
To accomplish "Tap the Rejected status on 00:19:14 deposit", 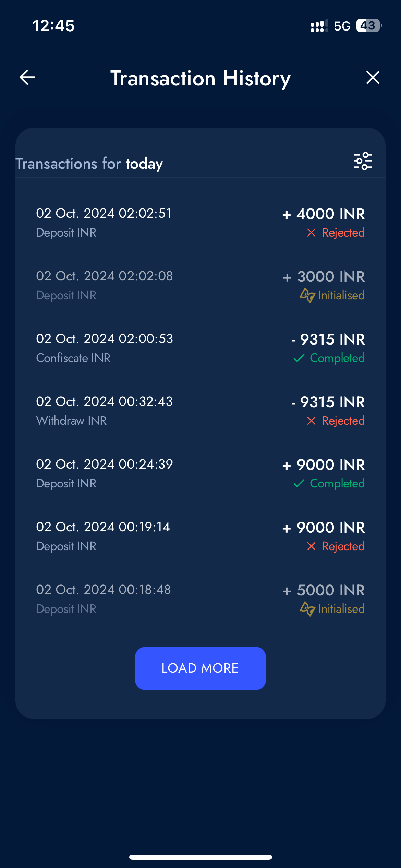I will [343, 546].
